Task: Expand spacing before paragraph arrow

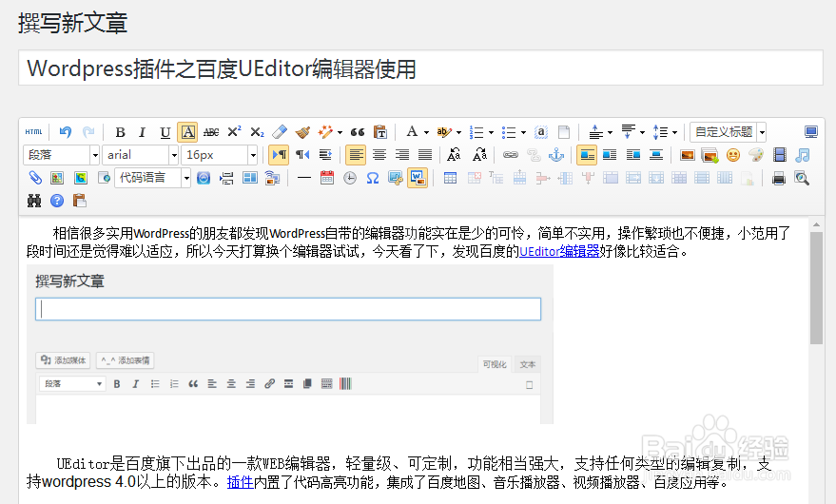Action: point(610,132)
